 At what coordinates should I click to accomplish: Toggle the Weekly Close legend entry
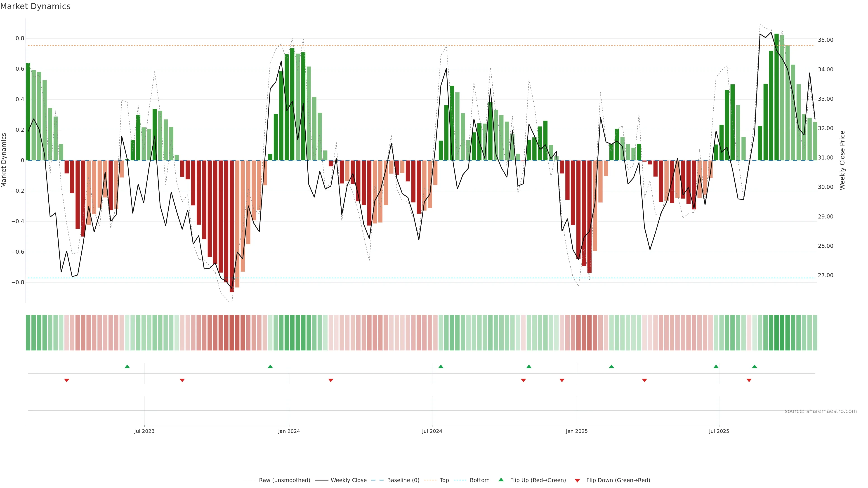348,480
